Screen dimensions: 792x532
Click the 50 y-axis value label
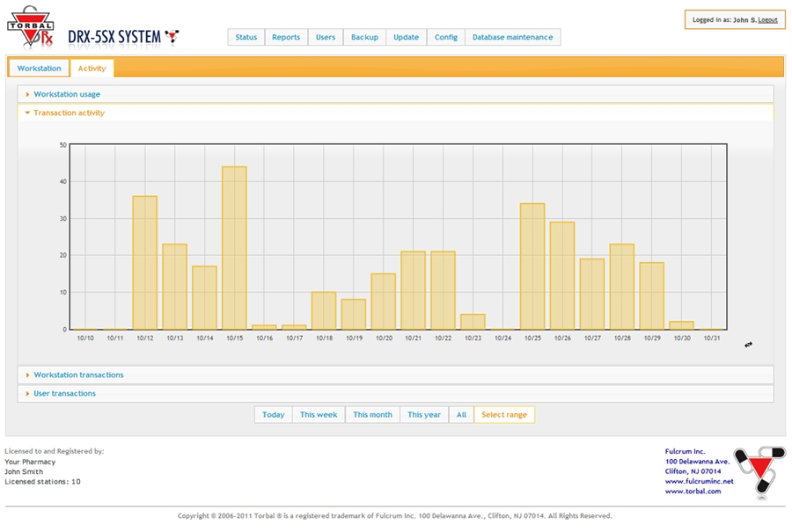tap(63, 145)
